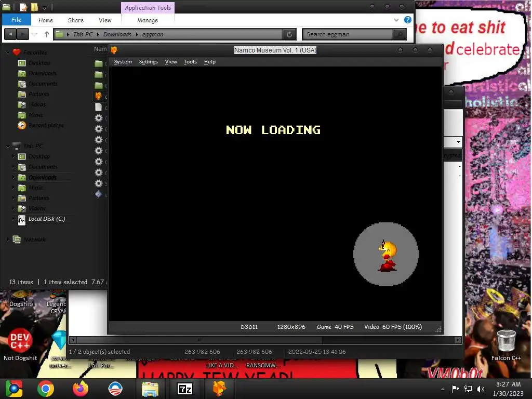
Task: Switch to DuckStation taskbar button
Action: (220, 389)
